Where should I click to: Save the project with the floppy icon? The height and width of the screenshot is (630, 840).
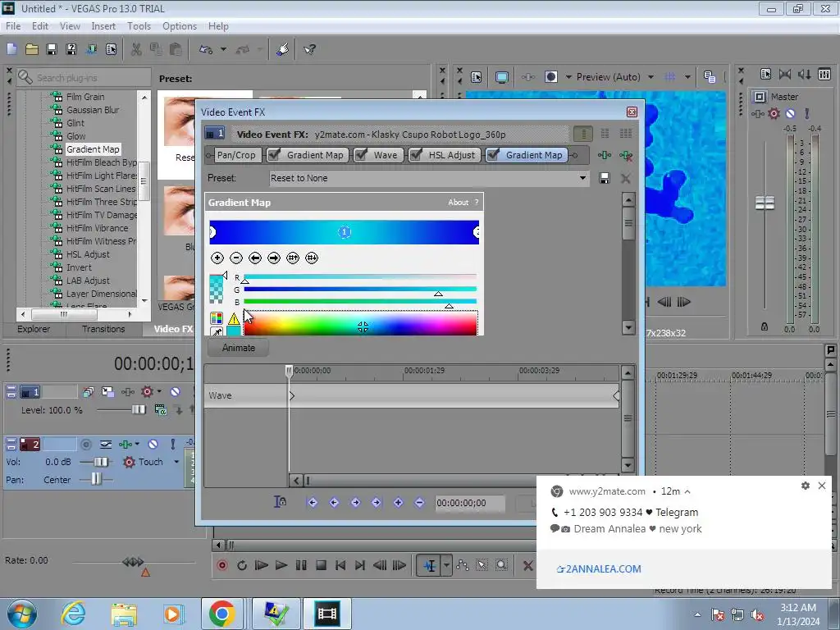coord(52,50)
